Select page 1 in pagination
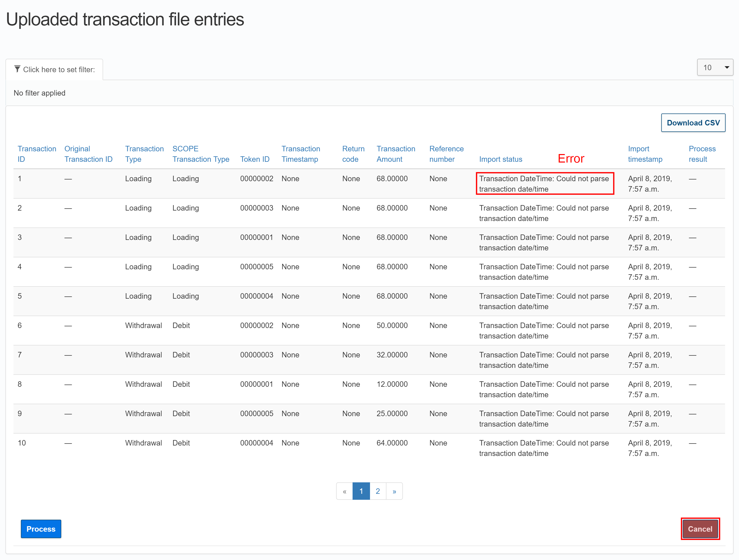This screenshot has width=739, height=560. (361, 491)
